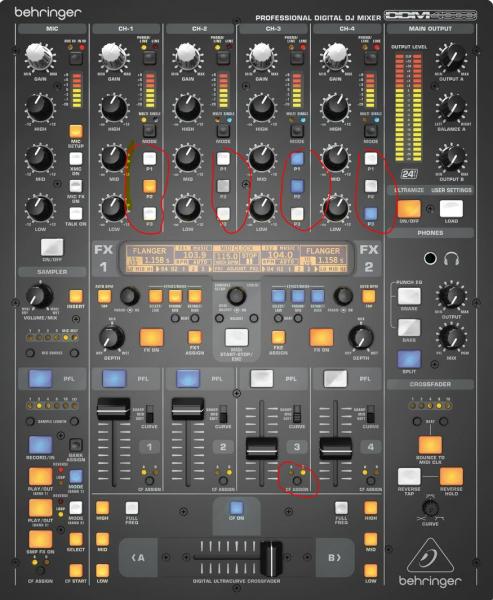493x600 pixels.
Task: Toggle the Ultramize ON/OFF button
Action: tap(409, 209)
